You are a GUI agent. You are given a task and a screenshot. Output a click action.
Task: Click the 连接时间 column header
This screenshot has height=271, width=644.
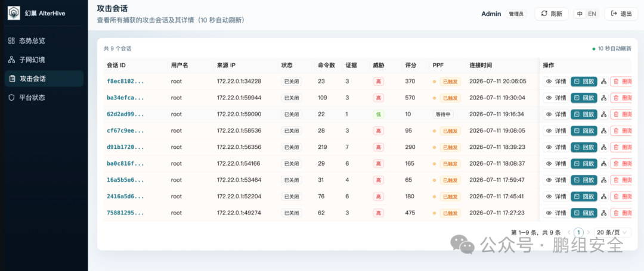point(481,65)
